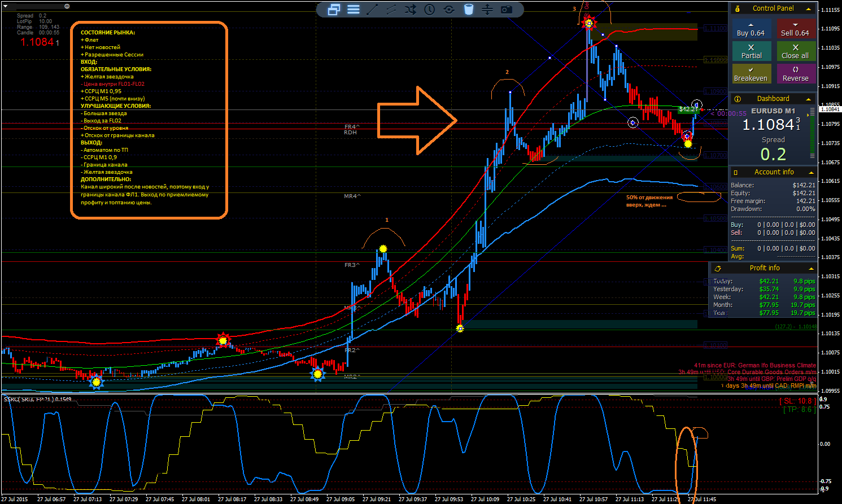This screenshot has height=504, width=842.
Task: Click the vertical split arrows icon
Action: tap(487, 10)
